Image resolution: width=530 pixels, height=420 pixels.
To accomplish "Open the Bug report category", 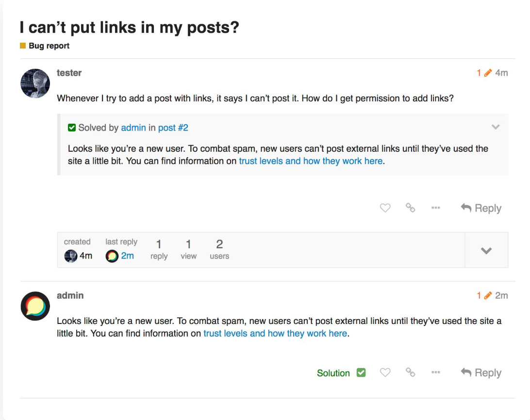I will coord(49,46).
